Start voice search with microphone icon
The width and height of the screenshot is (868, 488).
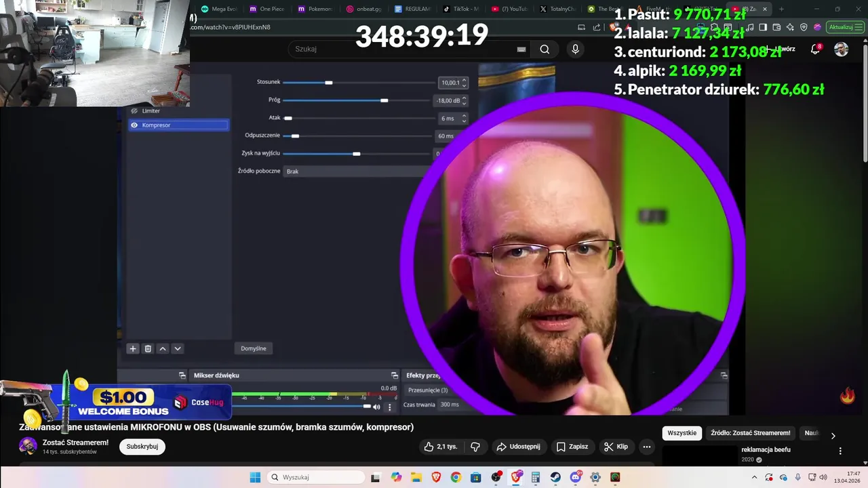575,49
